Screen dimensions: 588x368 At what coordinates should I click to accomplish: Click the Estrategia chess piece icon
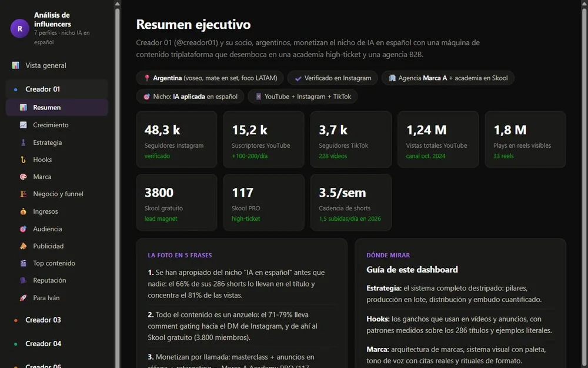tap(24, 142)
